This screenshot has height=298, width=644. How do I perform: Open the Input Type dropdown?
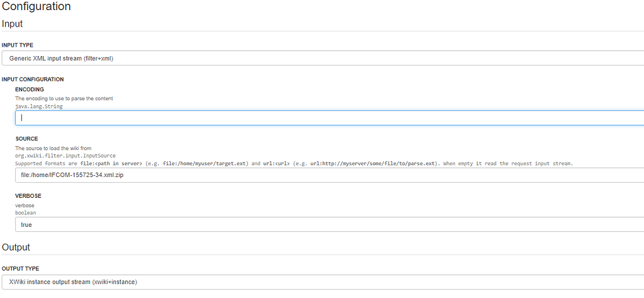click(322, 59)
